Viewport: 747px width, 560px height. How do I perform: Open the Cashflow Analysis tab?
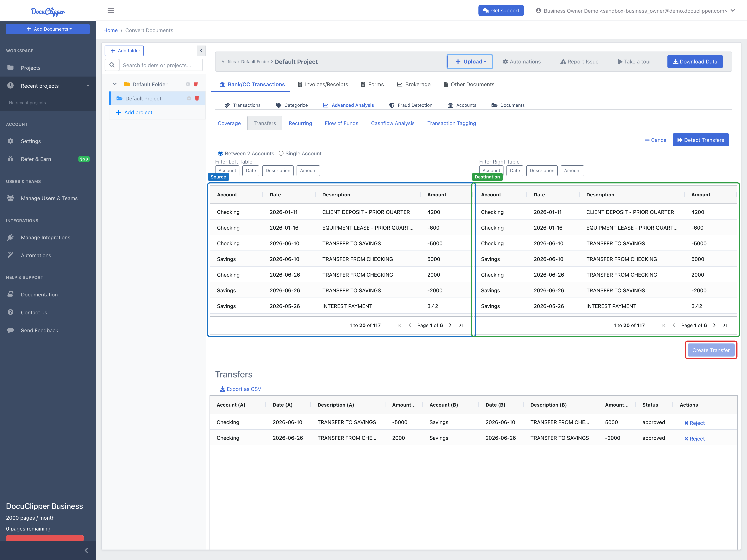pos(392,123)
